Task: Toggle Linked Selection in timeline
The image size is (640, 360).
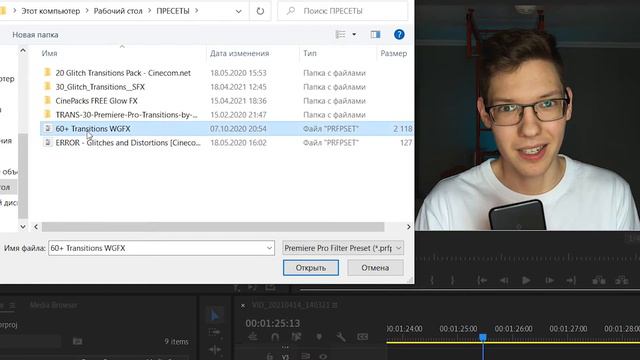Action: coord(296,337)
